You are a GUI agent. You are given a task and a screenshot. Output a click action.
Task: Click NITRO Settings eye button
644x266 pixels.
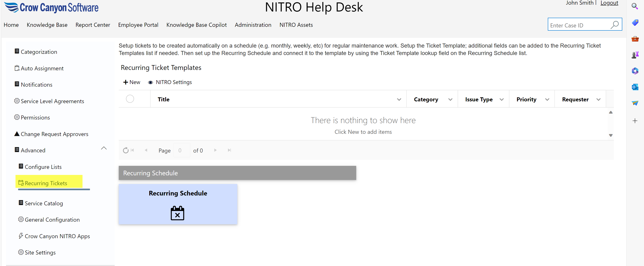click(170, 82)
